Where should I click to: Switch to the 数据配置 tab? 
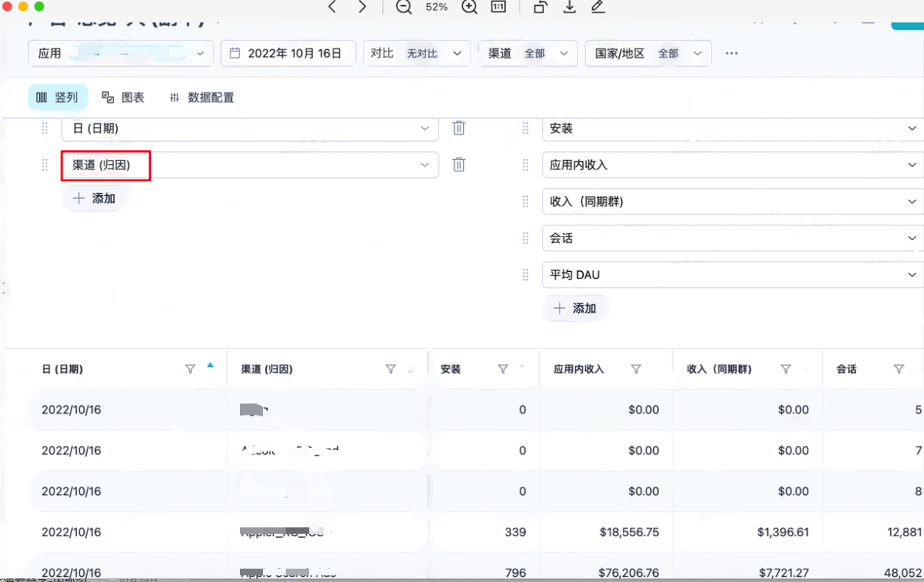pyautogui.click(x=202, y=97)
